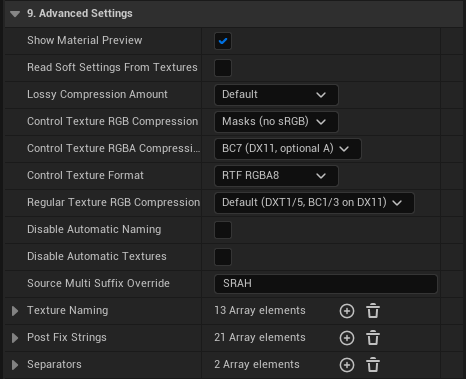Remove all Separators array elements

click(x=373, y=365)
